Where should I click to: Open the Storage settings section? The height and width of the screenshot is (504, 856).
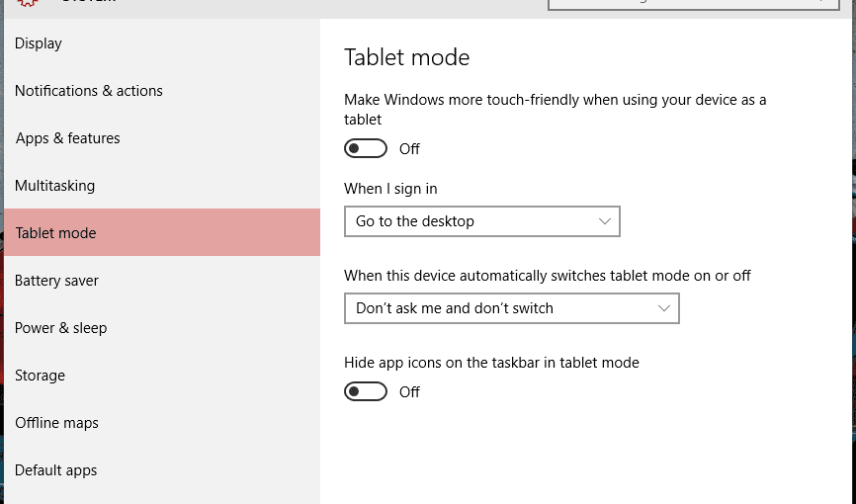click(x=41, y=376)
